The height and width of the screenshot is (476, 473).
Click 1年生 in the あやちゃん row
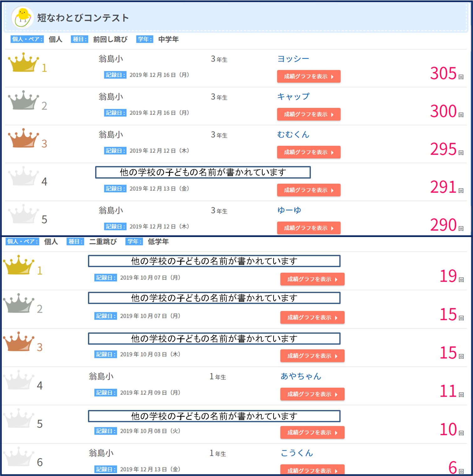click(x=218, y=377)
